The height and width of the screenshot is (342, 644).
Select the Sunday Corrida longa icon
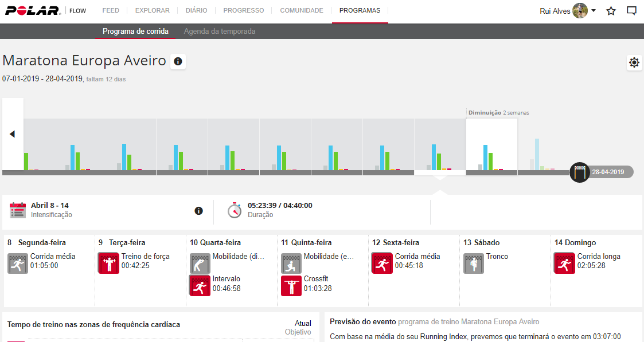[x=564, y=263]
